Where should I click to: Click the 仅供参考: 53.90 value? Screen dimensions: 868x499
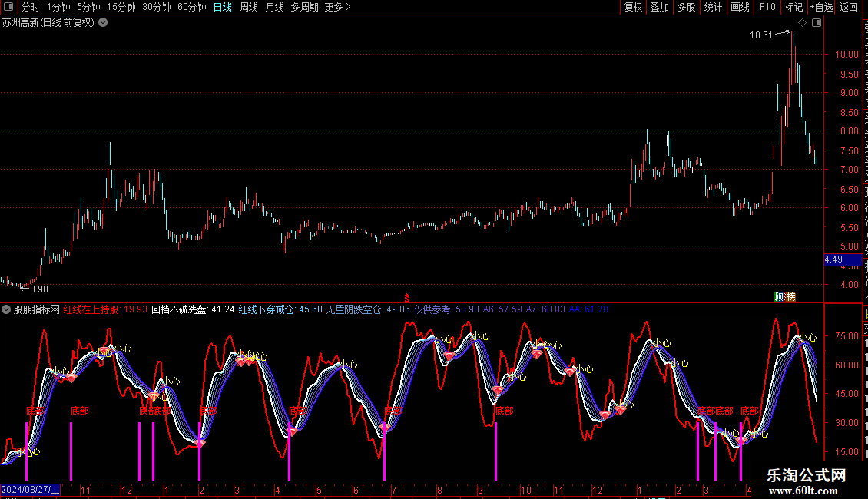pos(447,310)
